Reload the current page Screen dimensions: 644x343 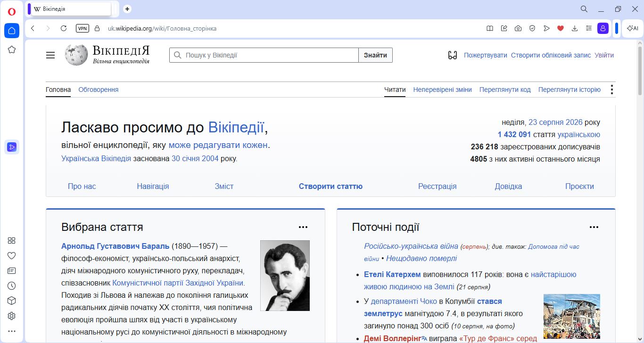coord(64,28)
